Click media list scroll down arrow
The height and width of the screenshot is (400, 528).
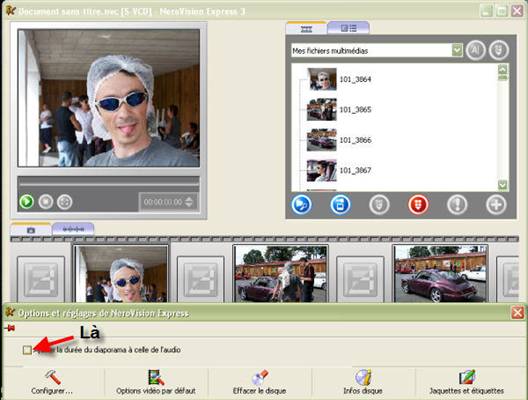pyautogui.click(x=502, y=185)
